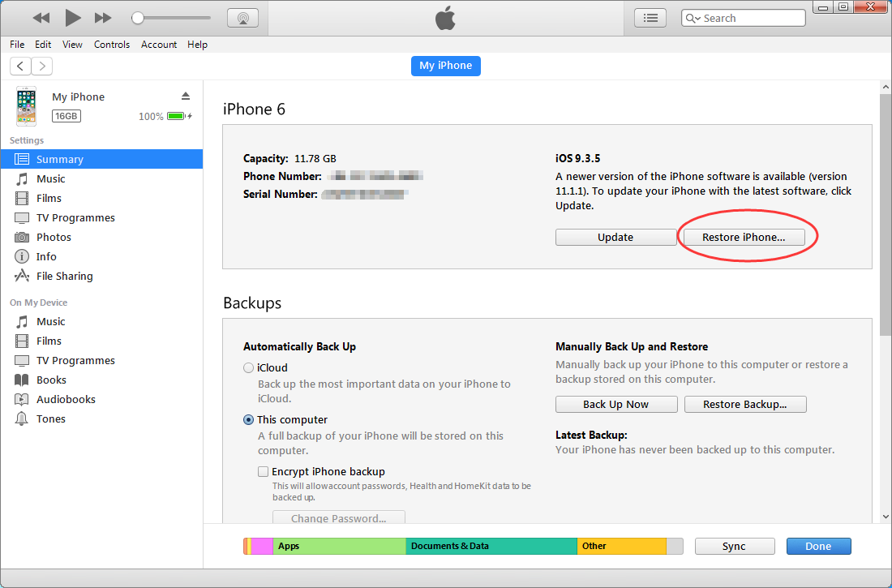Click the scrollbar down arrow
The width and height of the screenshot is (892, 588).
[886, 517]
